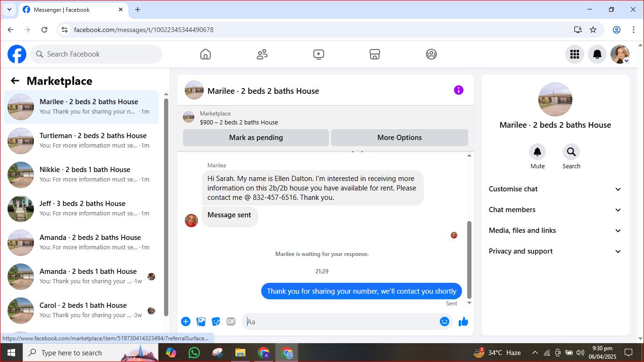Screen dimensions: 644x362
Task: Expand Media, files and links section
Action: point(555,230)
